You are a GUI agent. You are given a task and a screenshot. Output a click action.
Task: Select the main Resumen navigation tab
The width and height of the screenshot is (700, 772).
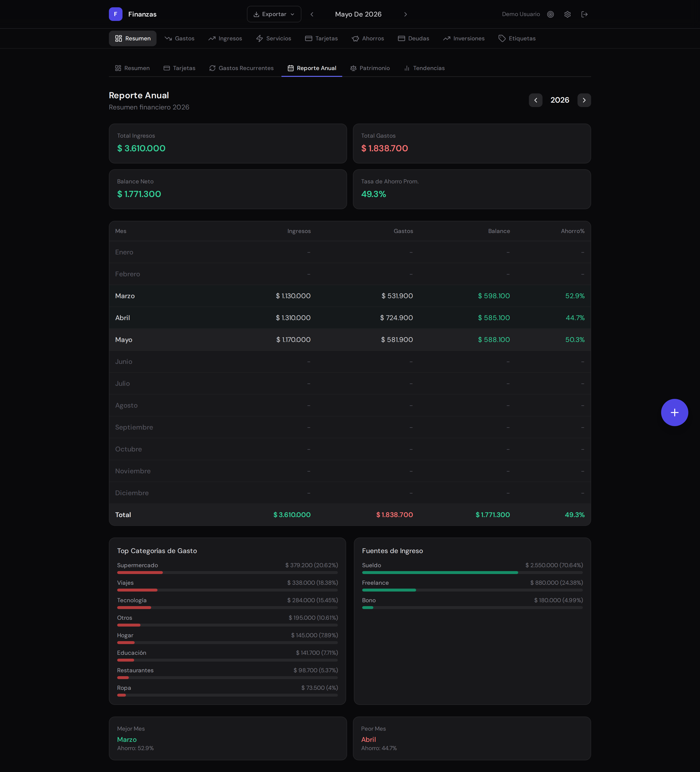132,38
